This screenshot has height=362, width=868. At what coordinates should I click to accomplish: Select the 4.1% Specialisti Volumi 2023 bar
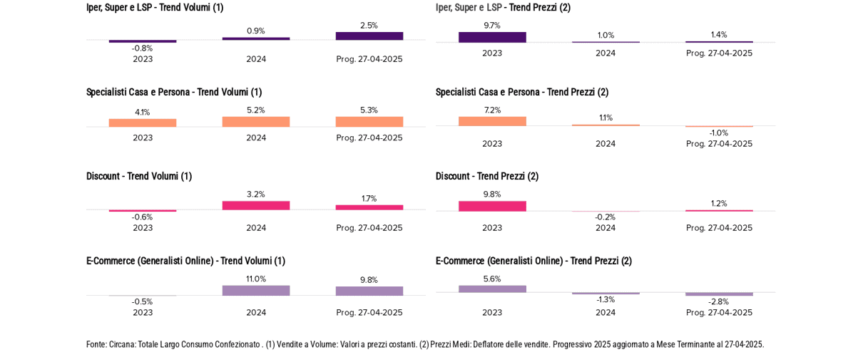[143, 123]
